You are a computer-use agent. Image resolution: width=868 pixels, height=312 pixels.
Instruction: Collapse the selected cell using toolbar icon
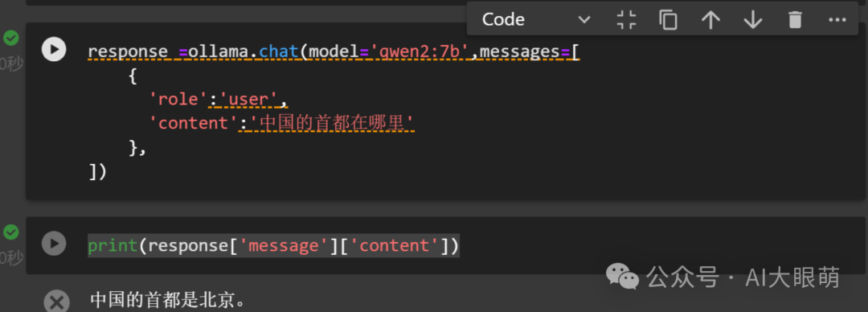pos(627,20)
